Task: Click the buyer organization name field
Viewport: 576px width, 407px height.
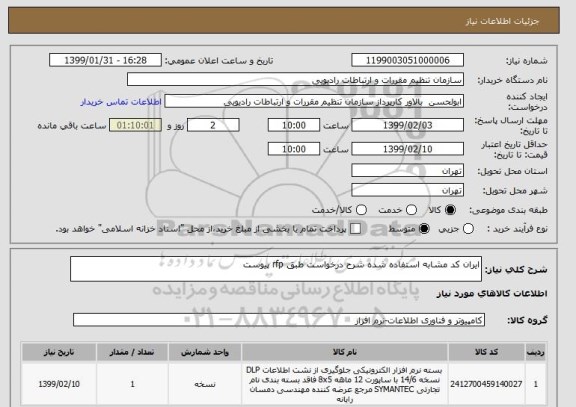Action: pyautogui.click(x=295, y=79)
